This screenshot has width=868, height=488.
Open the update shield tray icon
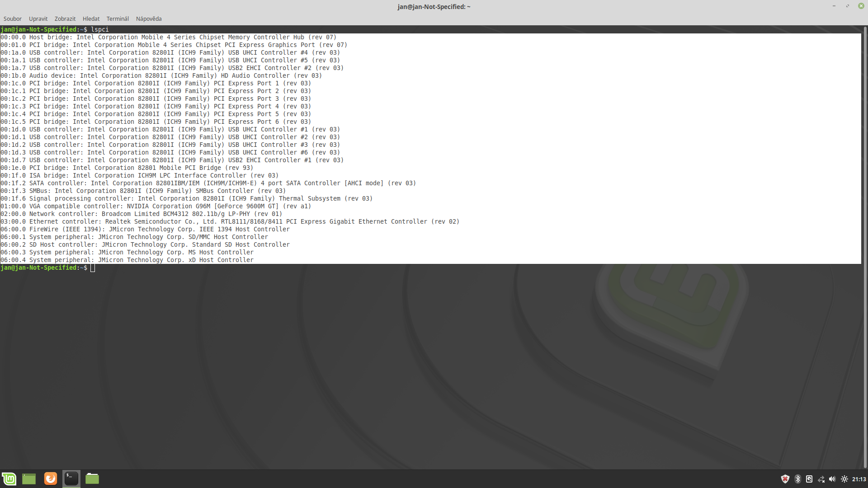(785, 479)
